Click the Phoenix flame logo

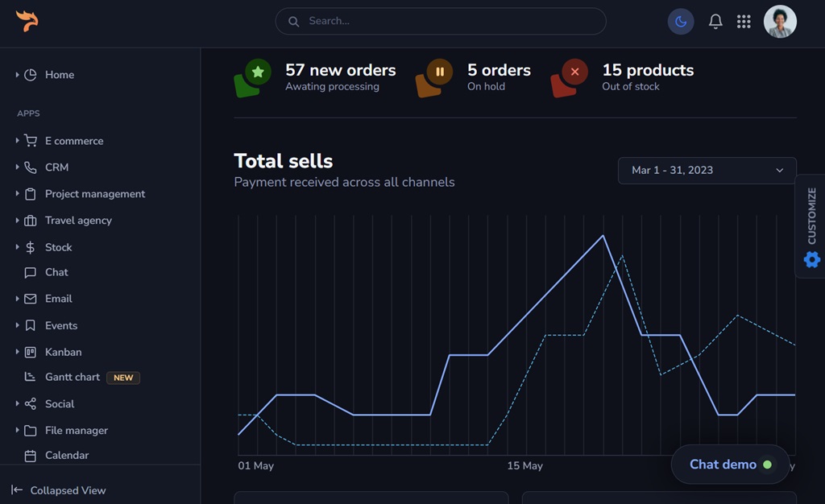[27, 21]
